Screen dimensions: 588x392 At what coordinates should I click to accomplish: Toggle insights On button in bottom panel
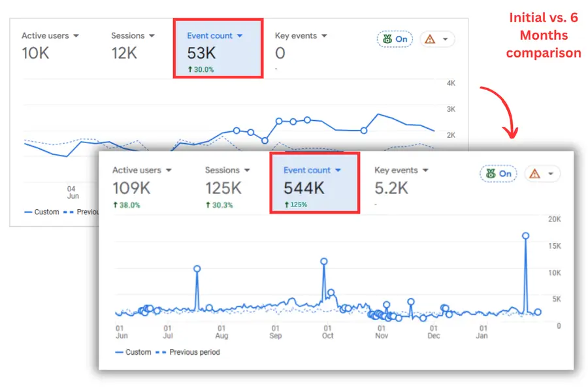498,174
